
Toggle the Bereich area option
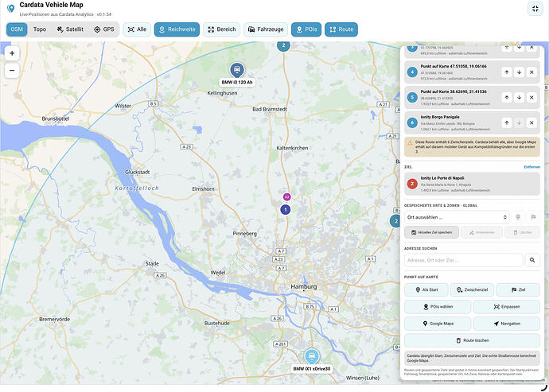[x=222, y=29]
